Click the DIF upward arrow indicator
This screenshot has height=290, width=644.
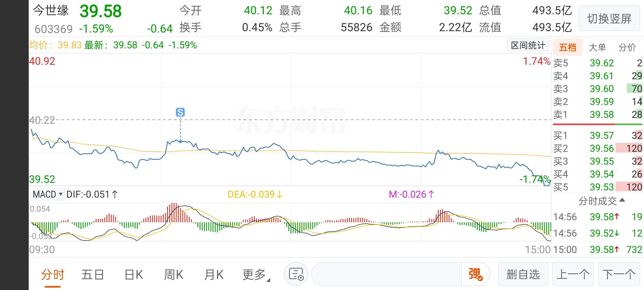(x=115, y=194)
